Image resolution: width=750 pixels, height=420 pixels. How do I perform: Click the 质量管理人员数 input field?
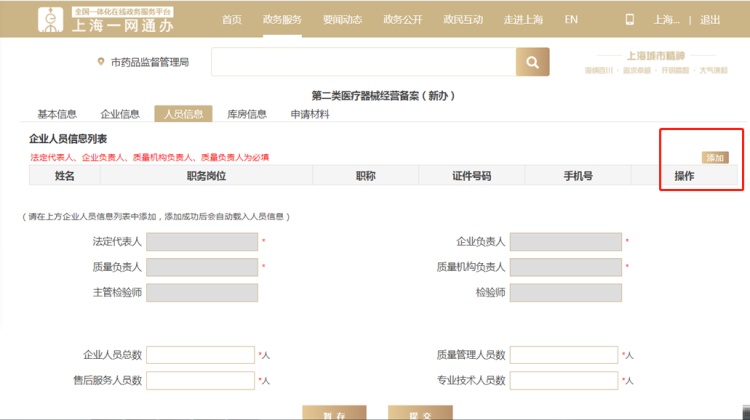point(564,355)
